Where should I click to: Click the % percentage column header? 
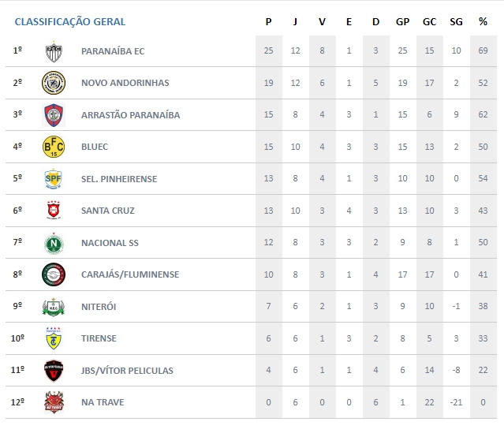pyautogui.click(x=483, y=21)
